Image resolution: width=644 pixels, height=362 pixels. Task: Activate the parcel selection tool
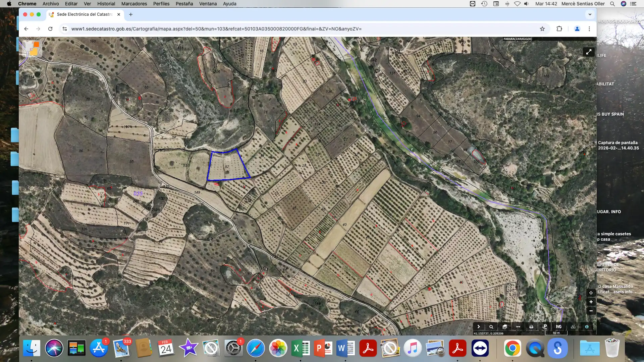click(x=545, y=326)
